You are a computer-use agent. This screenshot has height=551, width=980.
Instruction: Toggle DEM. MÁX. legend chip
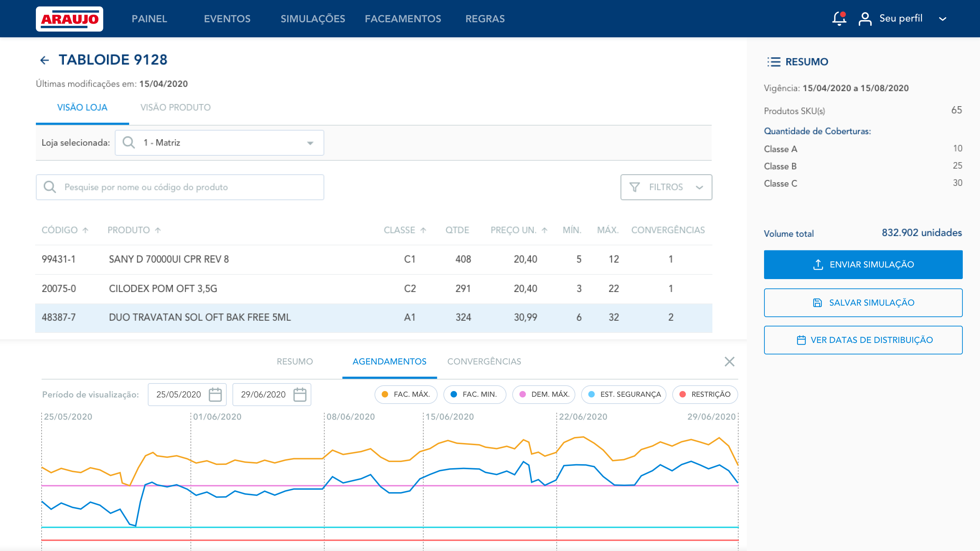coord(544,394)
